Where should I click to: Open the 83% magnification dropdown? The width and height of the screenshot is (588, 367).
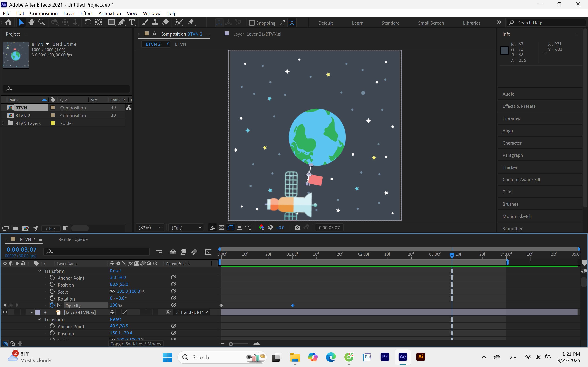pyautogui.click(x=150, y=227)
